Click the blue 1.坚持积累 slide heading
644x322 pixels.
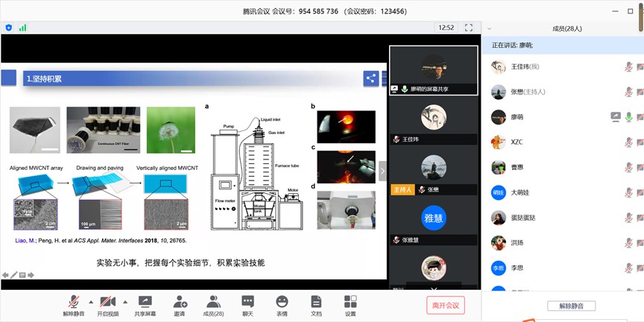point(44,78)
